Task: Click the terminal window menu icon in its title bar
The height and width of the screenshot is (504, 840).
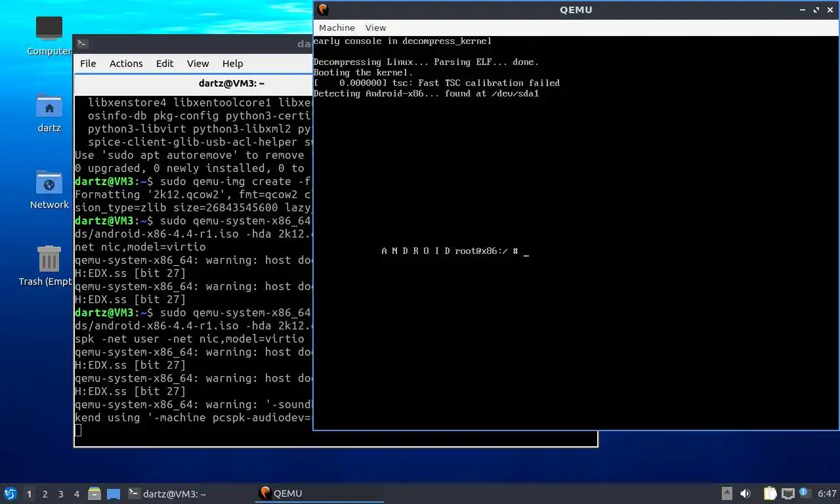Action: [x=82, y=44]
